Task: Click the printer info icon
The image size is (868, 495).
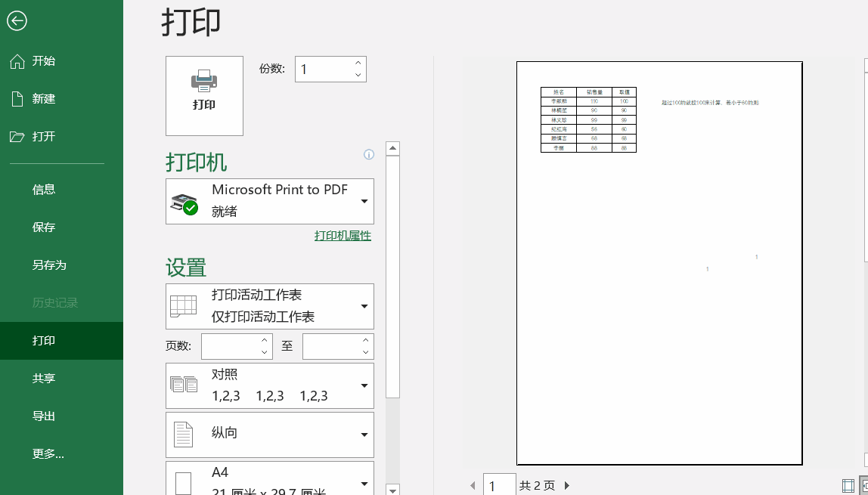Action: tap(369, 154)
